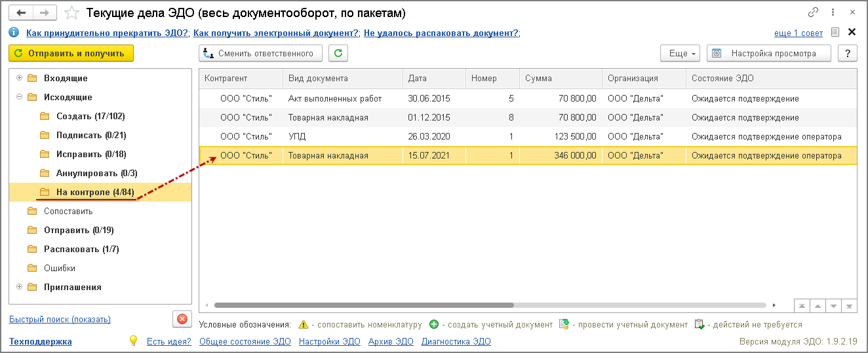This screenshot has height=353, width=868.
Task: Collapse the 'Исходящие' tree node
Action: click(x=19, y=97)
